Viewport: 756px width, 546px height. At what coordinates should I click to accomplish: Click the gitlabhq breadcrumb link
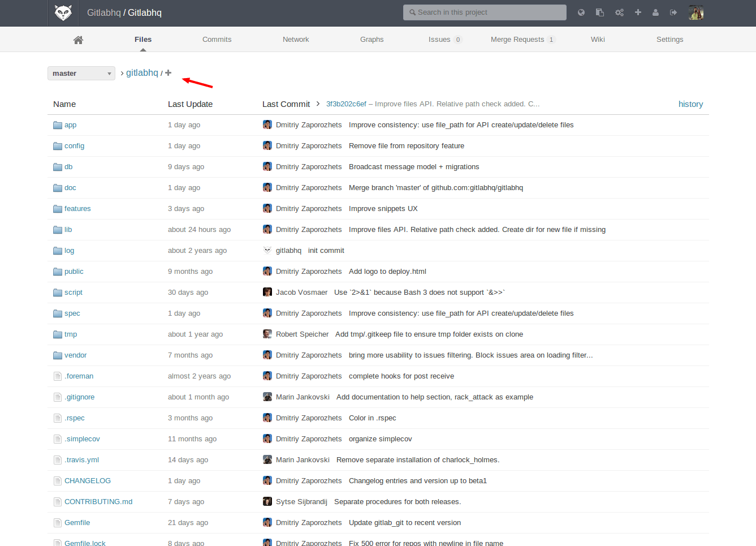coord(142,73)
